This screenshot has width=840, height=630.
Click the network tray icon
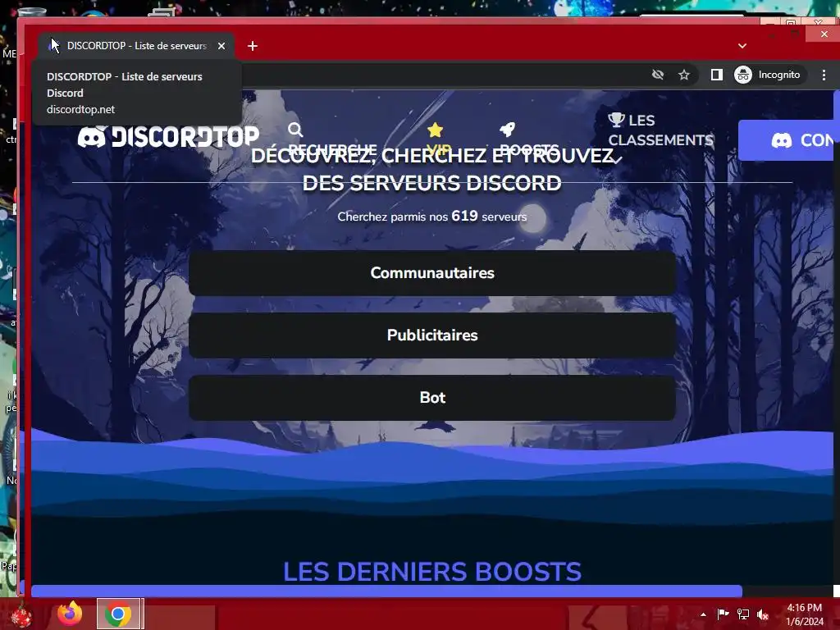tap(743, 614)
